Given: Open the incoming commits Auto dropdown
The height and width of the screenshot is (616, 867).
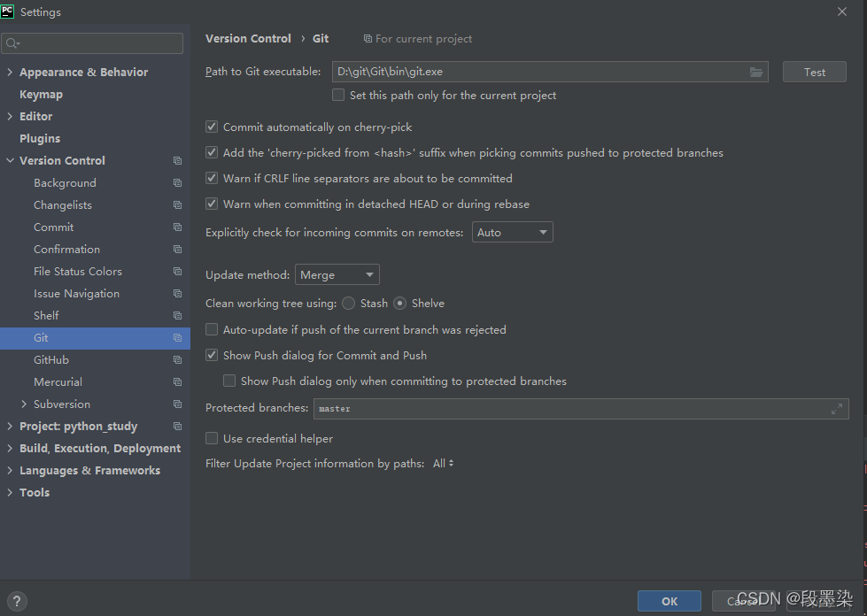Looking at the screenshot, I should click(x=512, y=232).
